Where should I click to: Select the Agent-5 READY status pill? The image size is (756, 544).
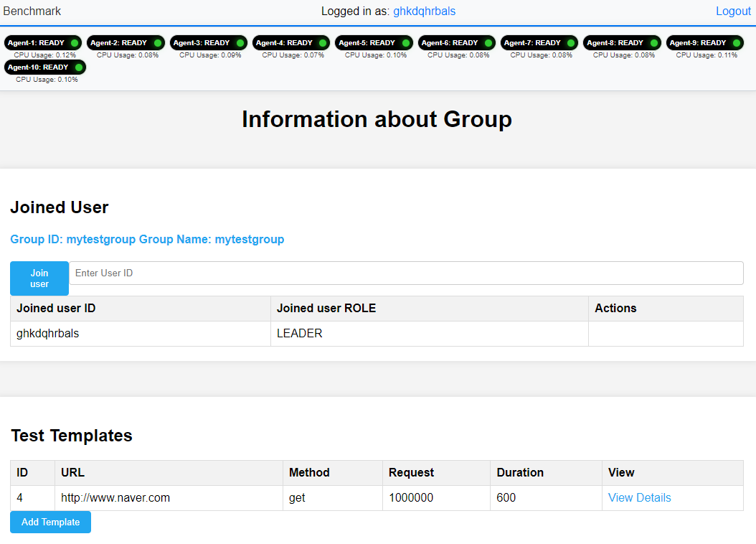click(374, 43)
